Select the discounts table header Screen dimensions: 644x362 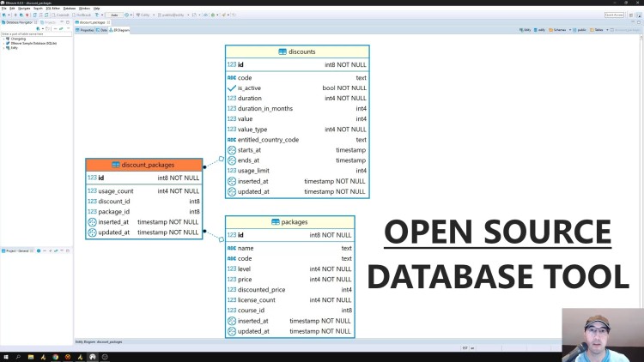tap(297, 51)
